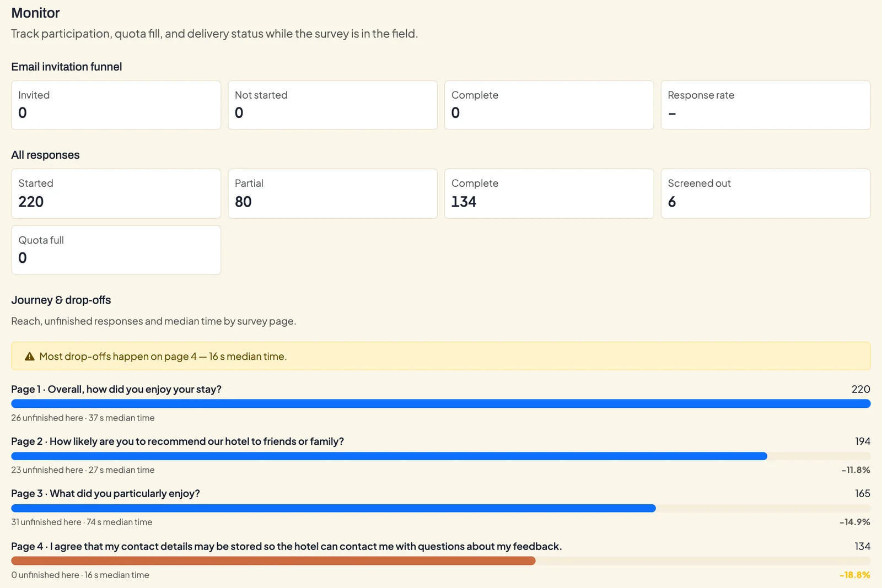
Task: Click the Complete 134 responses card
Action: click(x=549, y=193)
